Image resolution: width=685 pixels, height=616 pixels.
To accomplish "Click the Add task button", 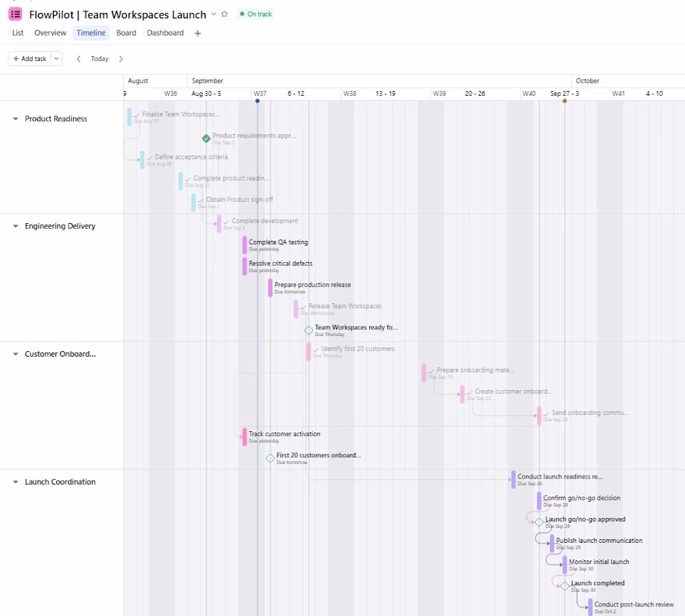I will pos(29,58).
